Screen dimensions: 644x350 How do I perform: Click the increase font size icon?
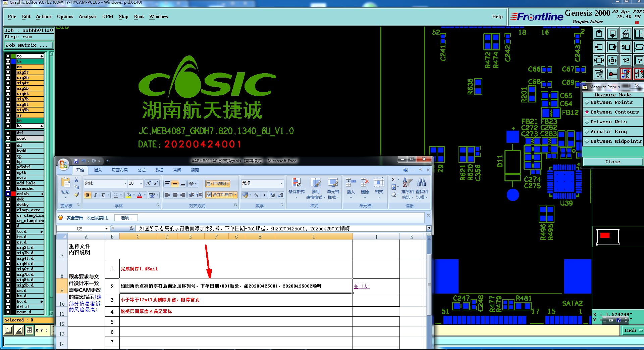148,183
